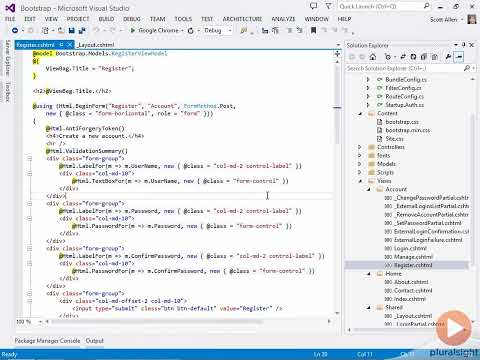Toggle a bookmark with the bookmark icon
Screen dimensions: 480x360
coord(313,31)
